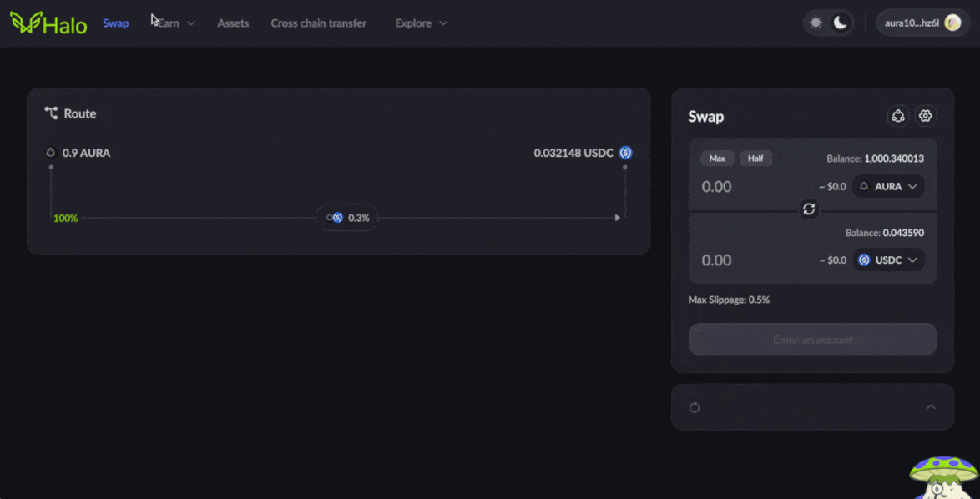Viewport: 980px width, 499px height.
Task: Swap token direction with switch icon
Action: [x=809, y=209]
